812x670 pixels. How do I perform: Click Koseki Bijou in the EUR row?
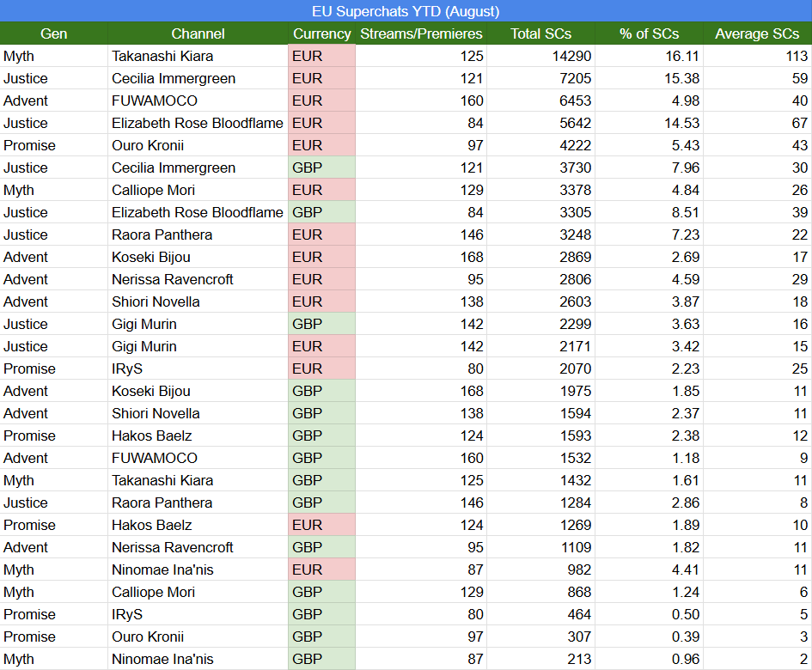150,257
